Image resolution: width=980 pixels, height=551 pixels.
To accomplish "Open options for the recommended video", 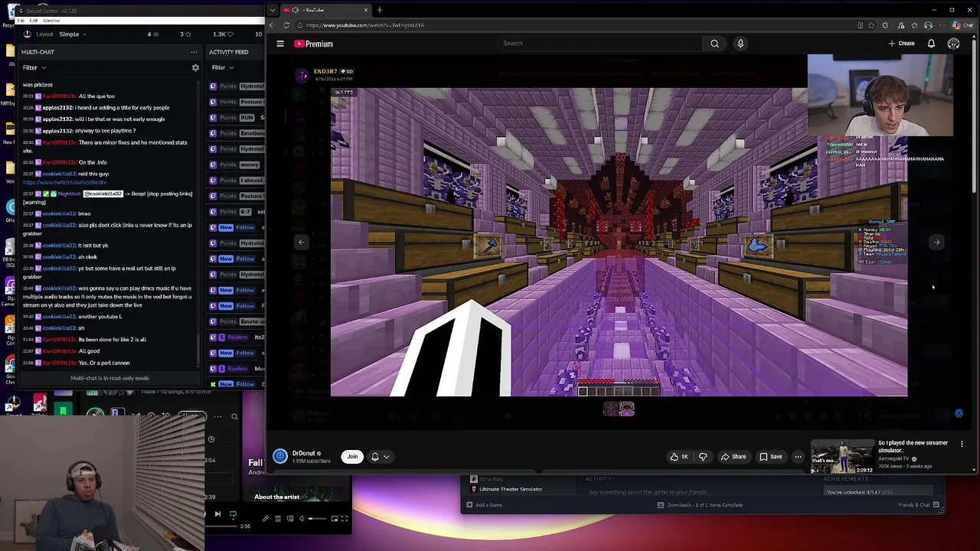I will (x=962, y=444).
